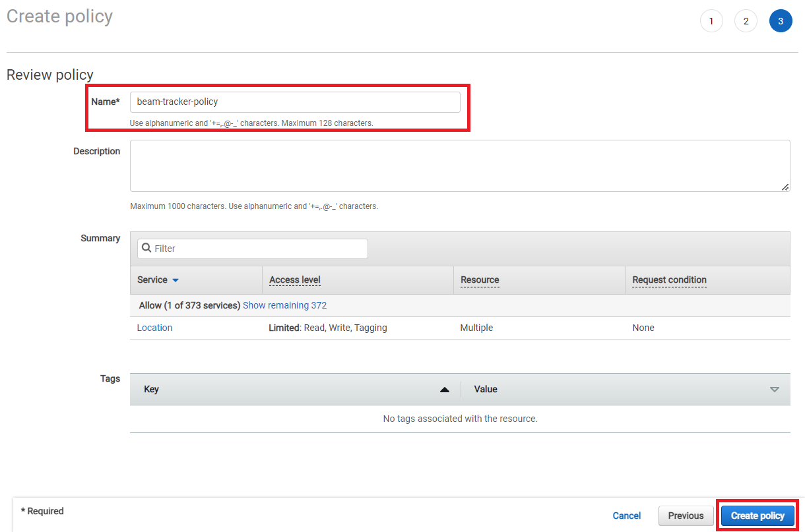The height and width of the screenshot is (532, 805).
Task: Click the step 1 circle at top right
Action: (711, 20)
